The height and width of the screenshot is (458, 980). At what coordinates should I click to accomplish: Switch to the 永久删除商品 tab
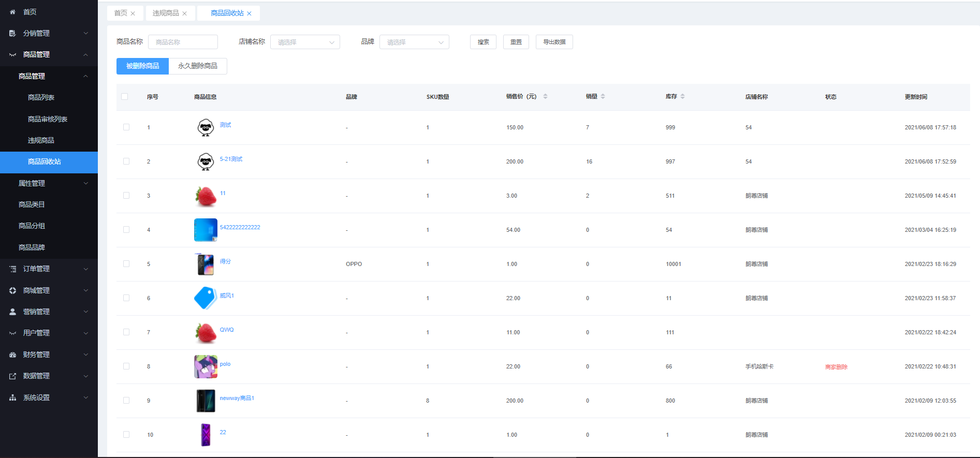(198, 66)
